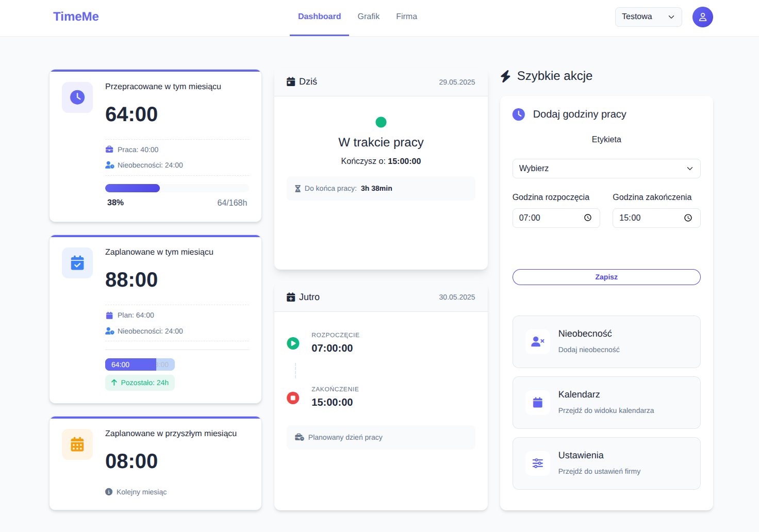Click the clock icon on the worked hours card
Screen dimensions: 759x532
pyautogui.click(x=77, y=97)
